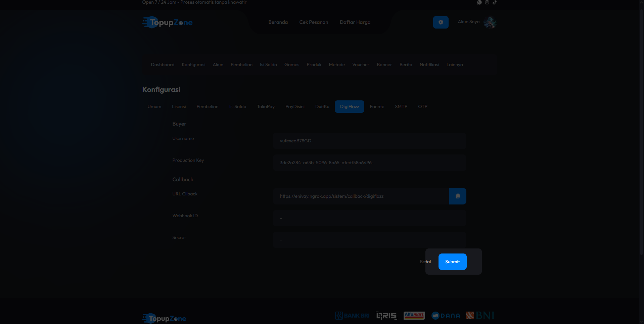Go to Beranda page

[x=278, y=22]
